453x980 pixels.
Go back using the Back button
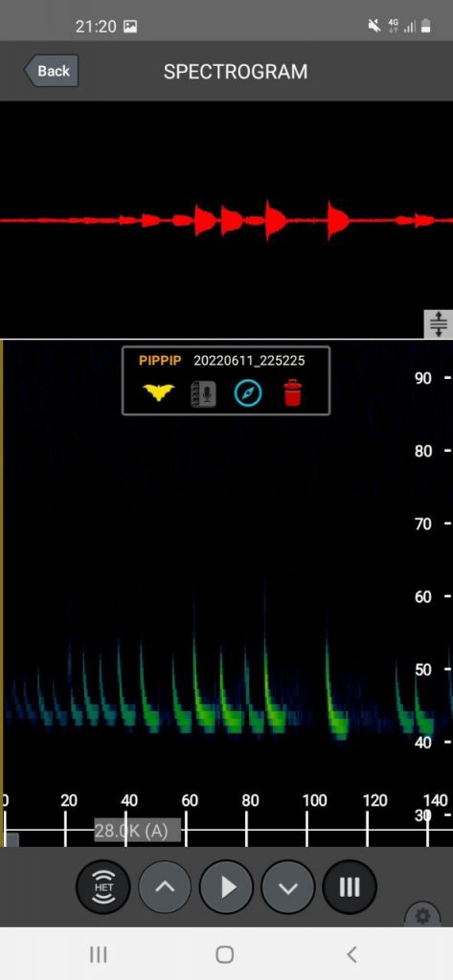(52, 71)
